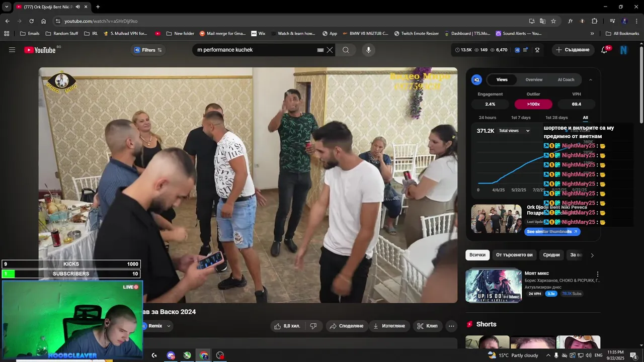Open the IRL bookmark folder
Image resolution: width=644 pixels, height=362 pixels.
coord(91,34)
